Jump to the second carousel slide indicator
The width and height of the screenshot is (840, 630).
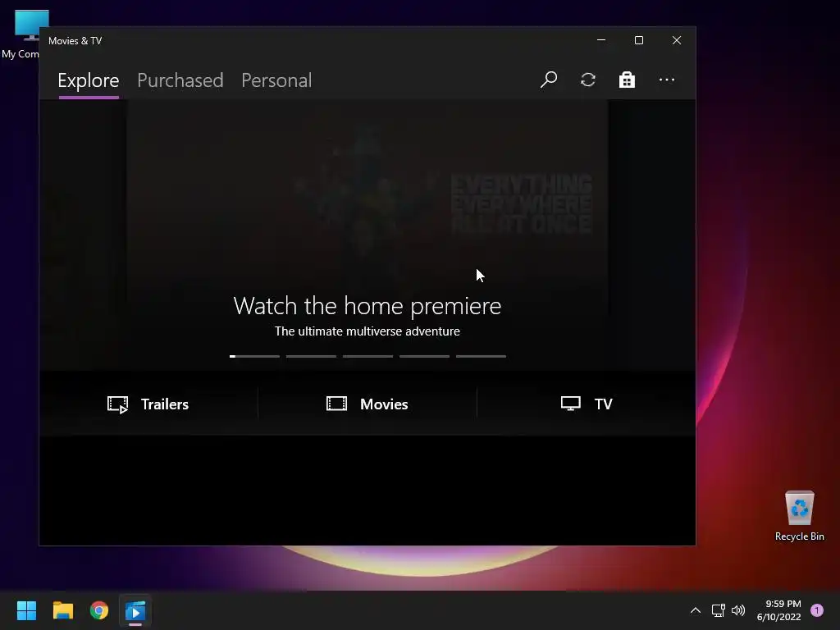(311, 356)
